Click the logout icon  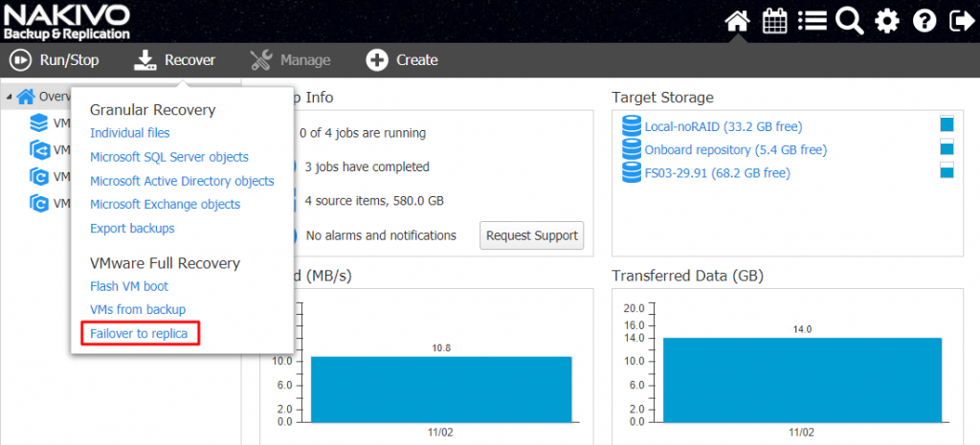click(961, 23)
